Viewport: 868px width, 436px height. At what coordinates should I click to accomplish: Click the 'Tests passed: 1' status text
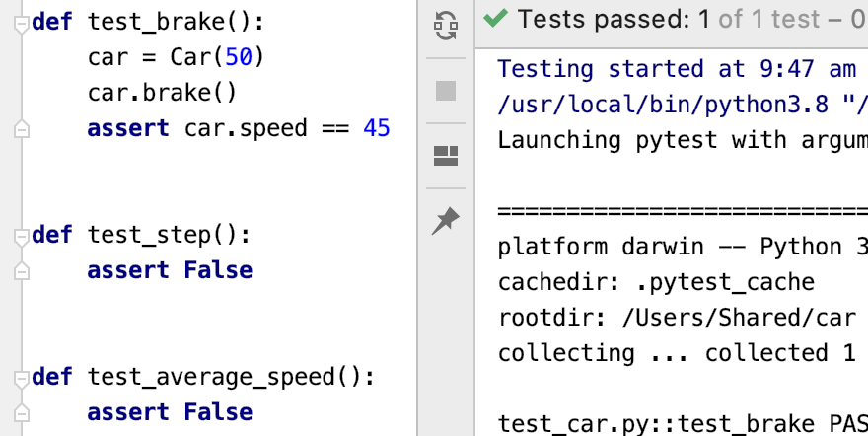614,20
